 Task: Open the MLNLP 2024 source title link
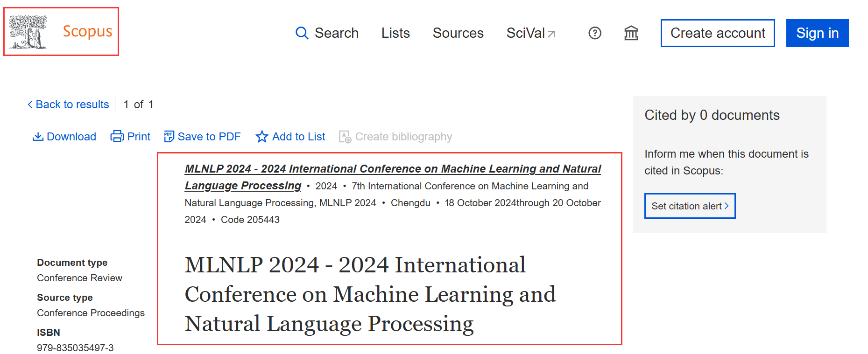(x=392, y=169)
